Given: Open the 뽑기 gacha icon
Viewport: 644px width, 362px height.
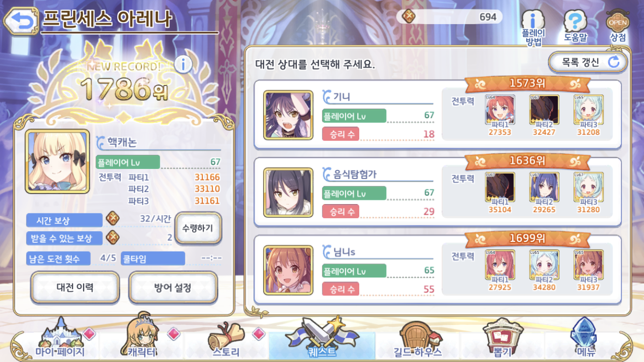Looking at the screenshot, I should pyautogui.click(x=503, y=338).
